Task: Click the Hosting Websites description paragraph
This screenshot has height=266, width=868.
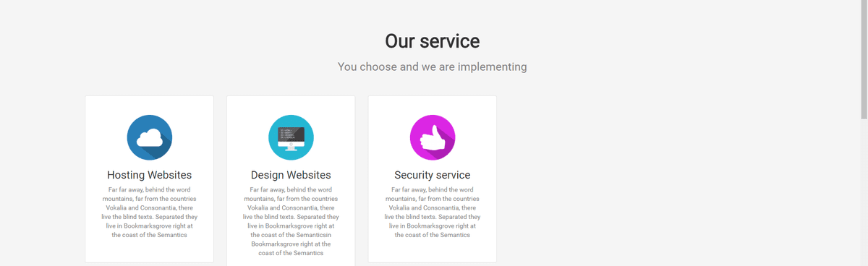Action: 150,212
